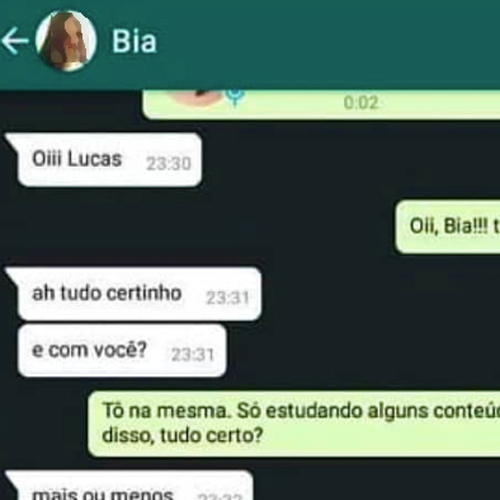Click the 23:30 timestamp

click(169, 163)
